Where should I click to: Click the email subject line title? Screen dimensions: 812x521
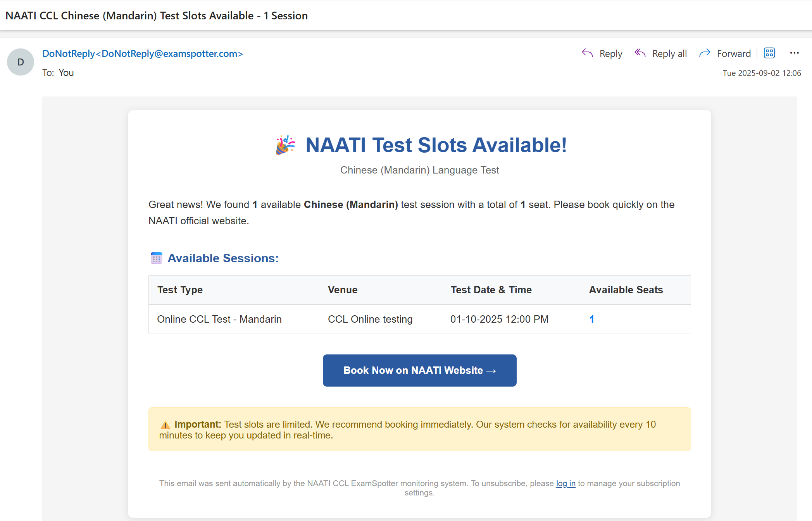point(157,15)
